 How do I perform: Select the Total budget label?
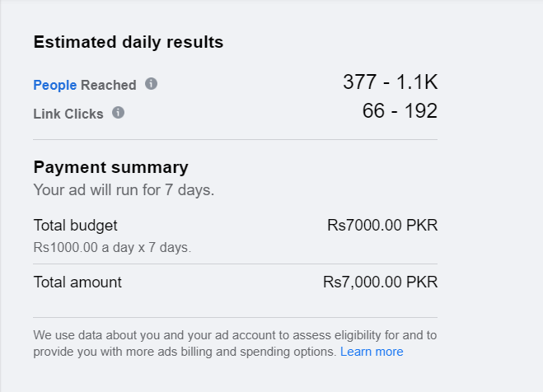click(x=75, y=225)
